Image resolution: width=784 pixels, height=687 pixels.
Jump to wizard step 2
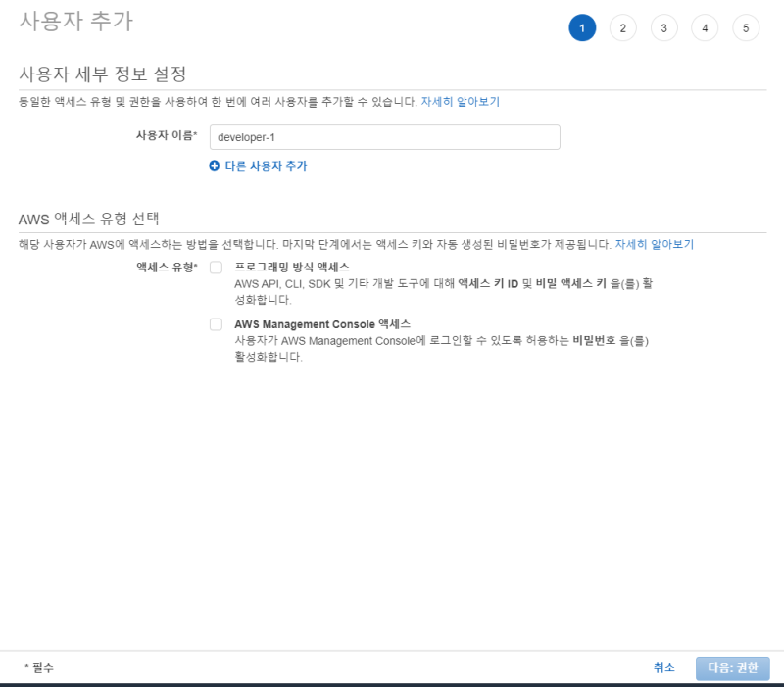(x=623, y=28)
